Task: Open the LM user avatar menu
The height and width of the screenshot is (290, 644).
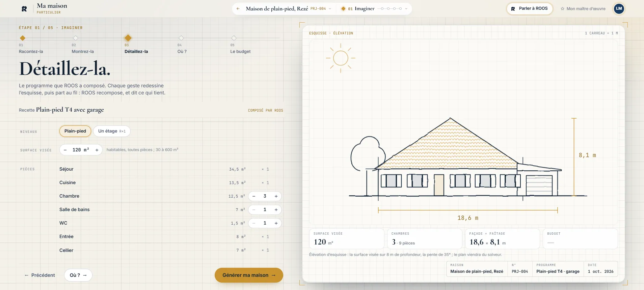Action: (x=619, y=9)
